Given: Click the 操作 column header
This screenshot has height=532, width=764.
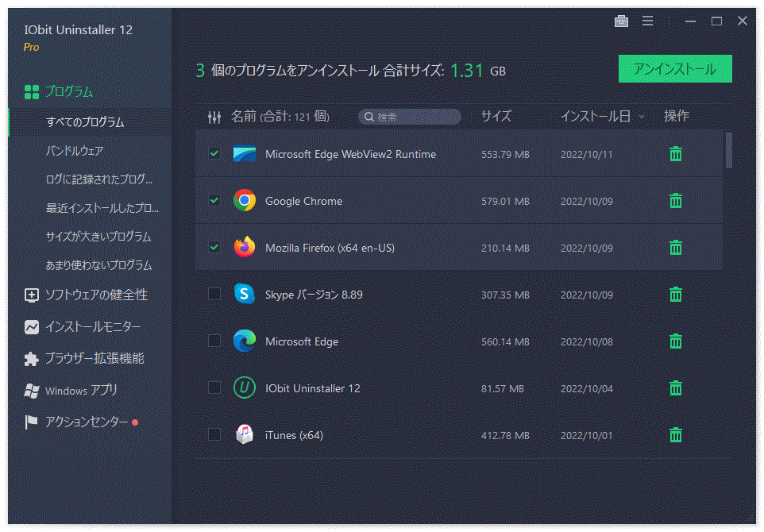Looking at the screenshot, I should pyautogui.click(x=677, y=116).
